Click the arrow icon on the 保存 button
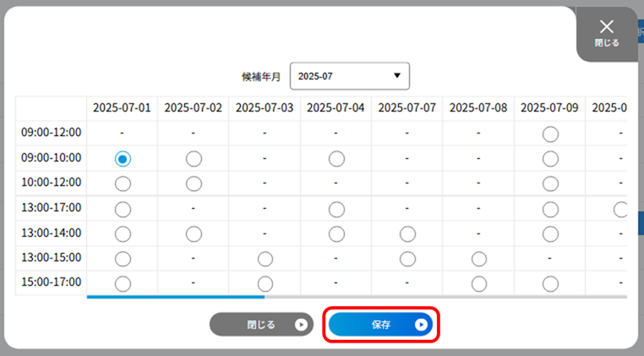This screenshot has height=356, width=644. click(x=421, y=325)
